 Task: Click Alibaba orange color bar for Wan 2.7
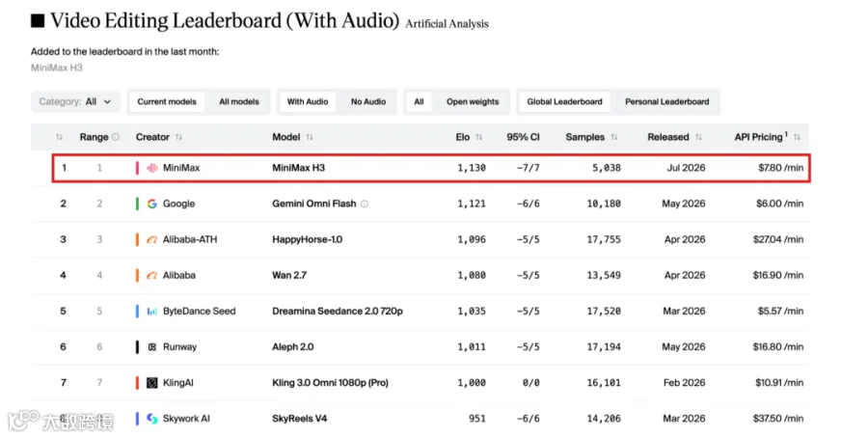click(137, 275)
